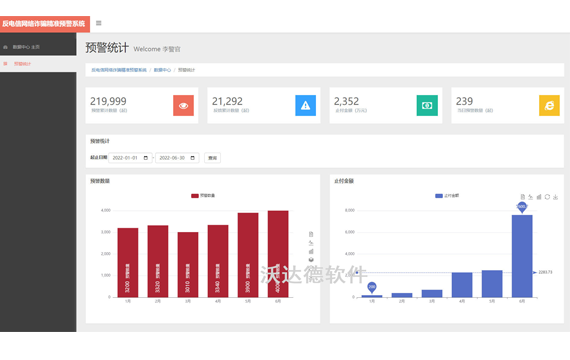Click the yellow browser icon tile

549,105
